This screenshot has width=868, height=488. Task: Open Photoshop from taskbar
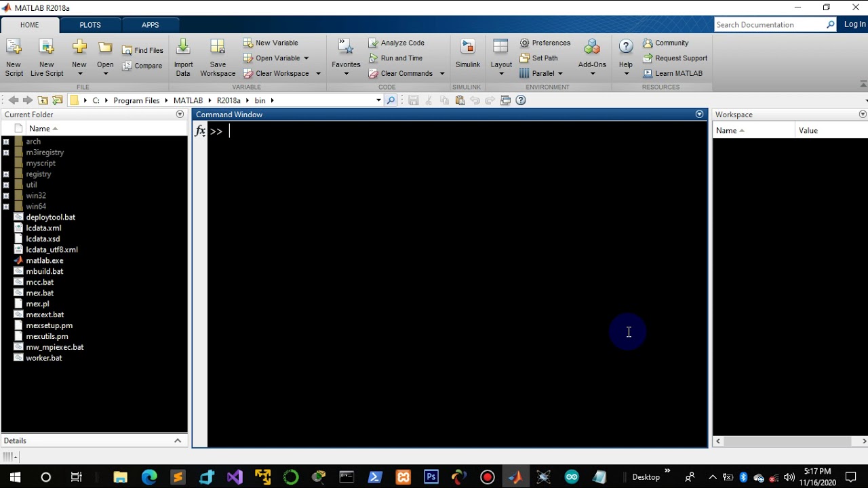[x=431, y=477]
